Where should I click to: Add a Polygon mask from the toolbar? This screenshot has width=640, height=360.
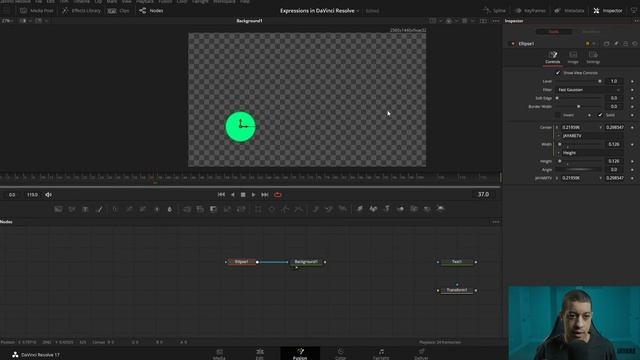(285, 209)
